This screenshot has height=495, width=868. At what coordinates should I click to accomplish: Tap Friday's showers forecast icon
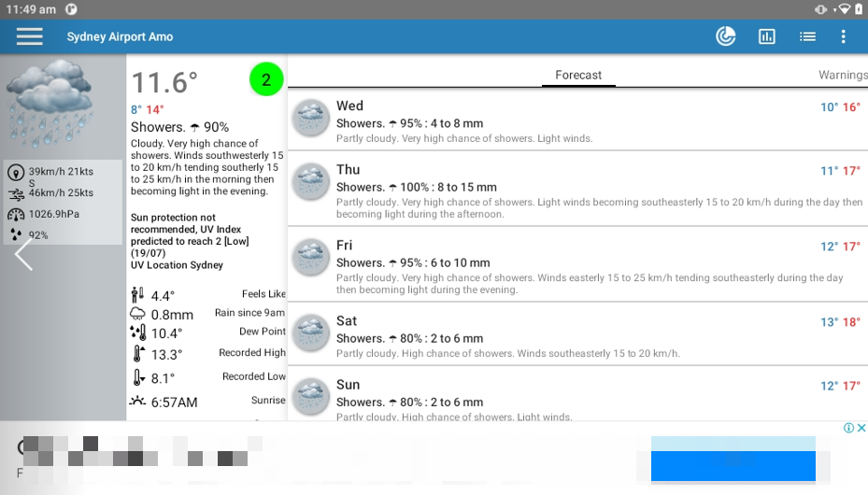coord(310,257)
